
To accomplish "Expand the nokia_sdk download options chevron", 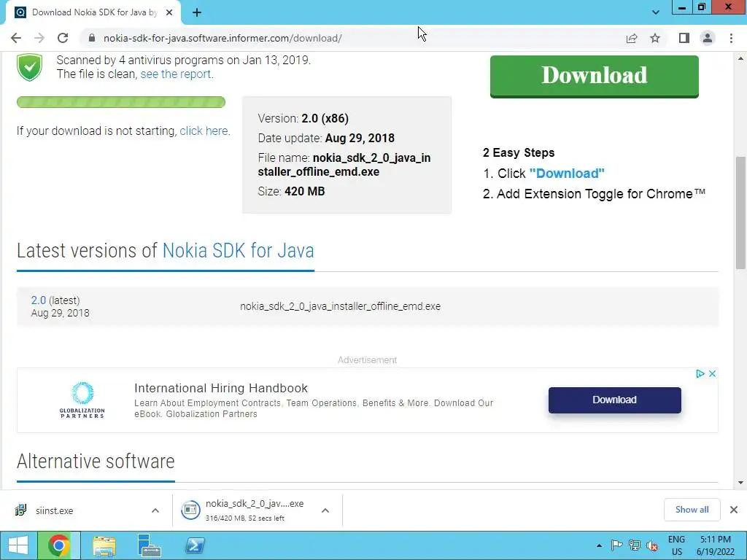I will tap(325, 510).
